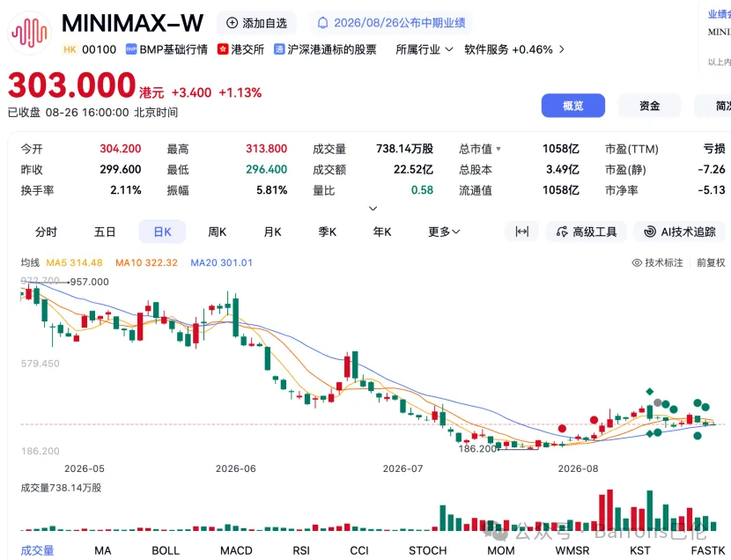
Task: Open AI技术追踪 feature
Action: click(680, 232)
